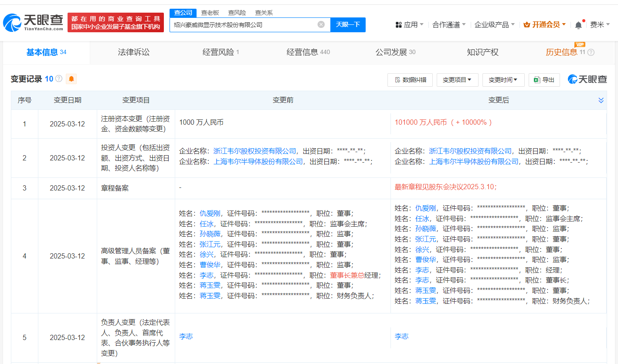Open the notification bell in header
Viewport: 618px width, 364px height.
tap(578, 25)
